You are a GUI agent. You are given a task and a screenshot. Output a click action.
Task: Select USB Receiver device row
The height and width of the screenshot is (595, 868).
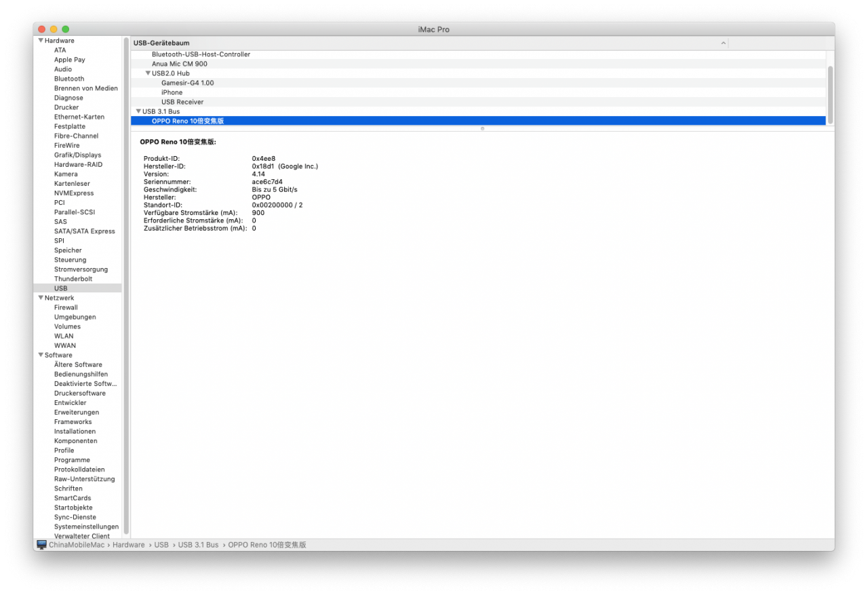(x=478, y=102)
